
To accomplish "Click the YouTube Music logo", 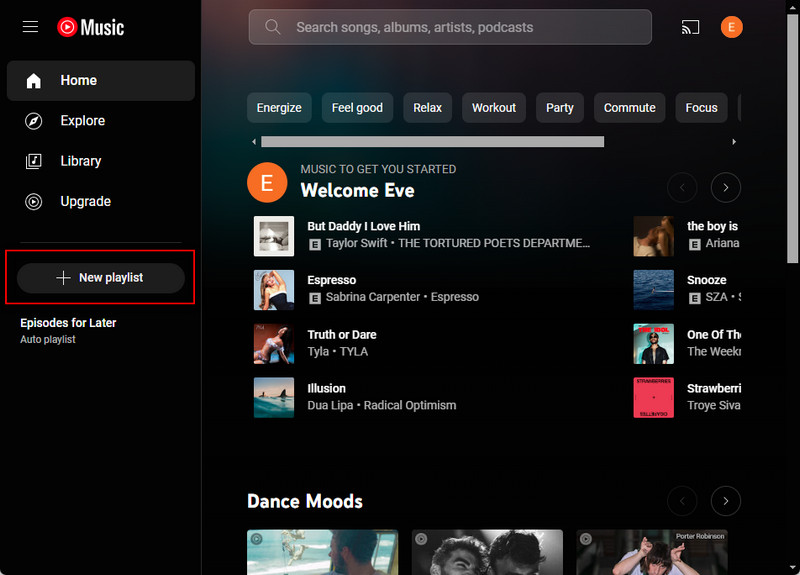I will 91,27.
